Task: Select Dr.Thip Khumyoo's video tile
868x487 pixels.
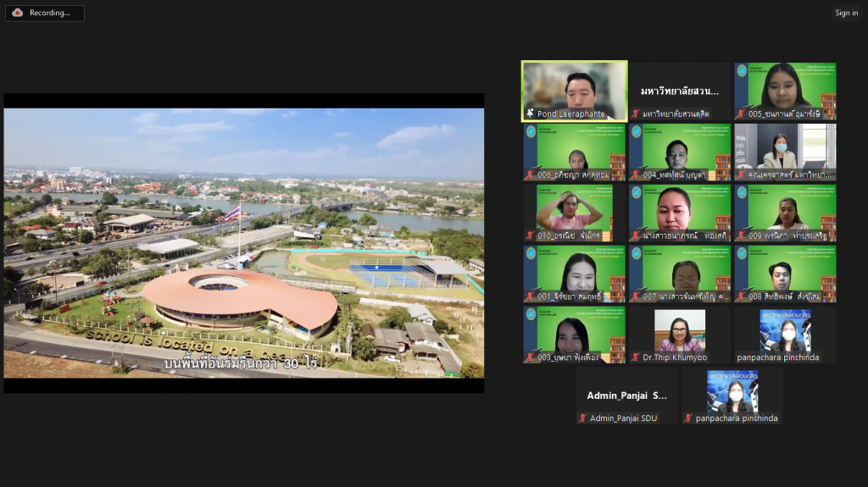Action: 679,332
